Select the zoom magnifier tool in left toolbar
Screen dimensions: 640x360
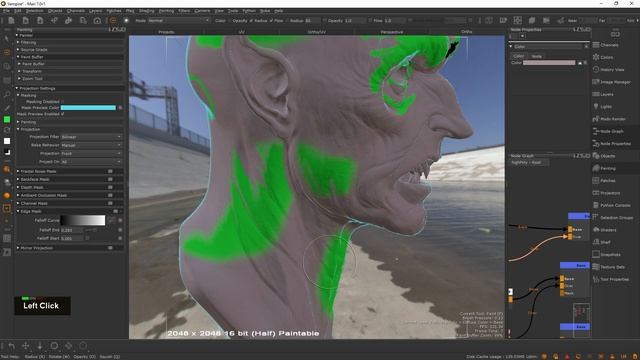point(7,95)
